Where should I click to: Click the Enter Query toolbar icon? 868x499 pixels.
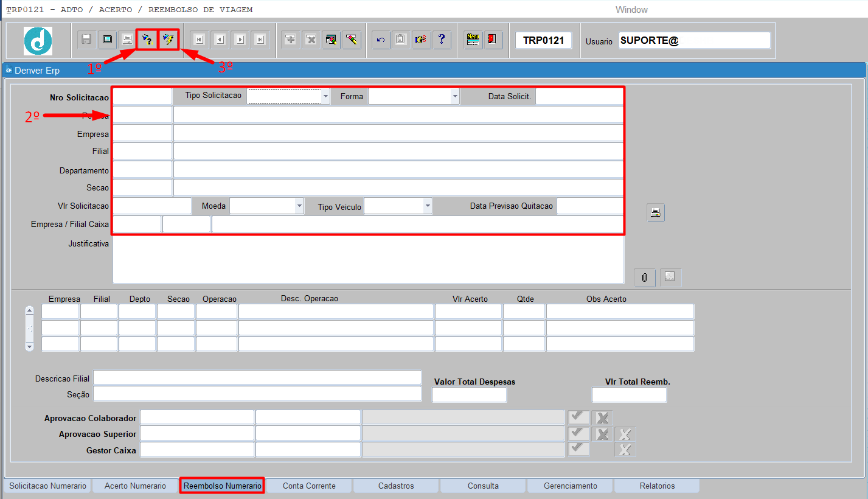[147, 40]
